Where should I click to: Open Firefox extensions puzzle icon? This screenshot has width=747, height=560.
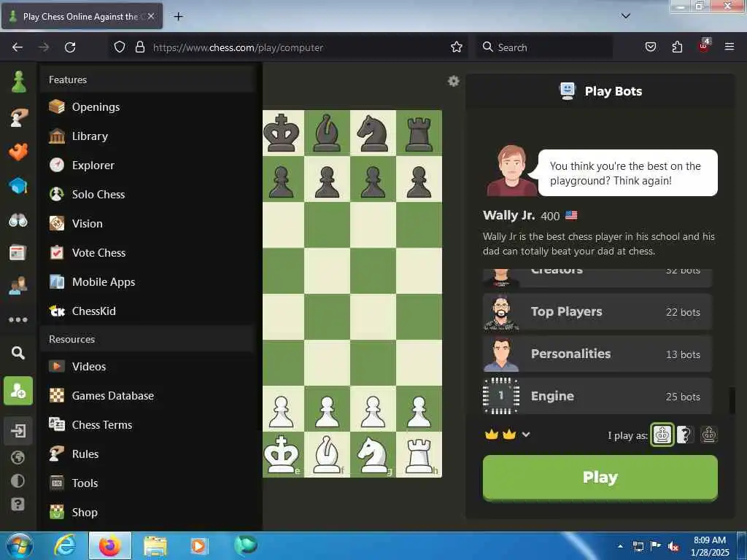tap(677, 47)
